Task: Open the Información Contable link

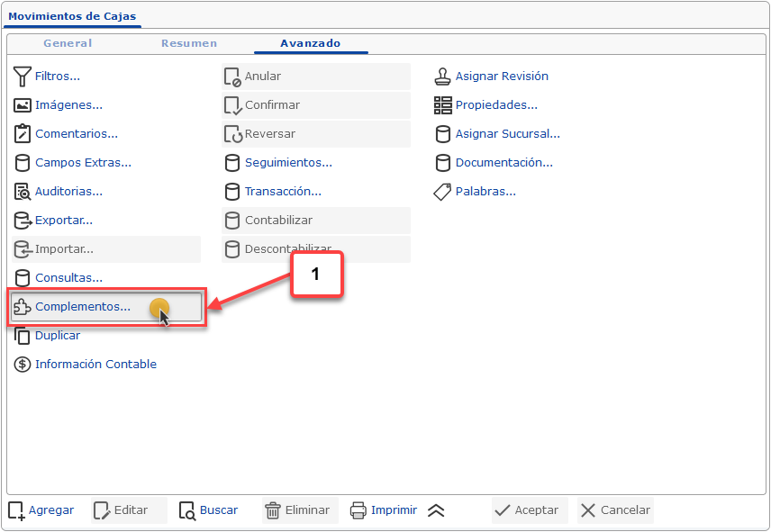Action: pyautogui.click(x=95, y=365)
